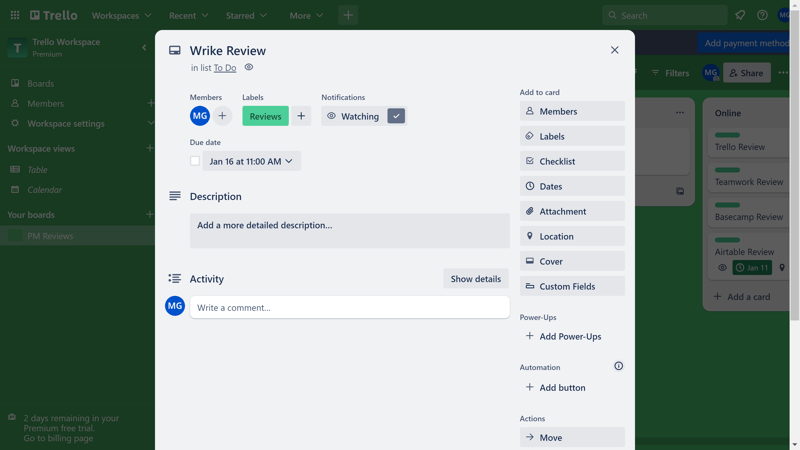
Task: Click the card template icon in list footer
Action: (x=680, y=191)
